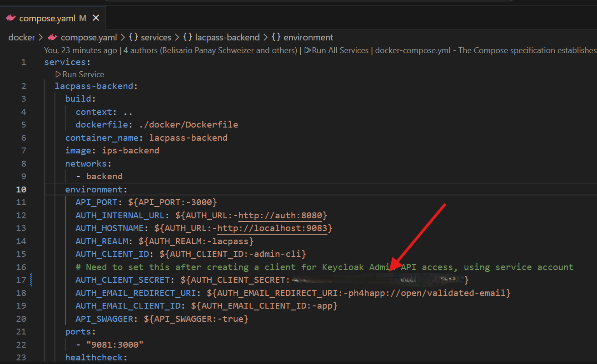This screenshot has height=364, width=597.
Task: Click the 'build:' key
Action: [x=81, y=99]
